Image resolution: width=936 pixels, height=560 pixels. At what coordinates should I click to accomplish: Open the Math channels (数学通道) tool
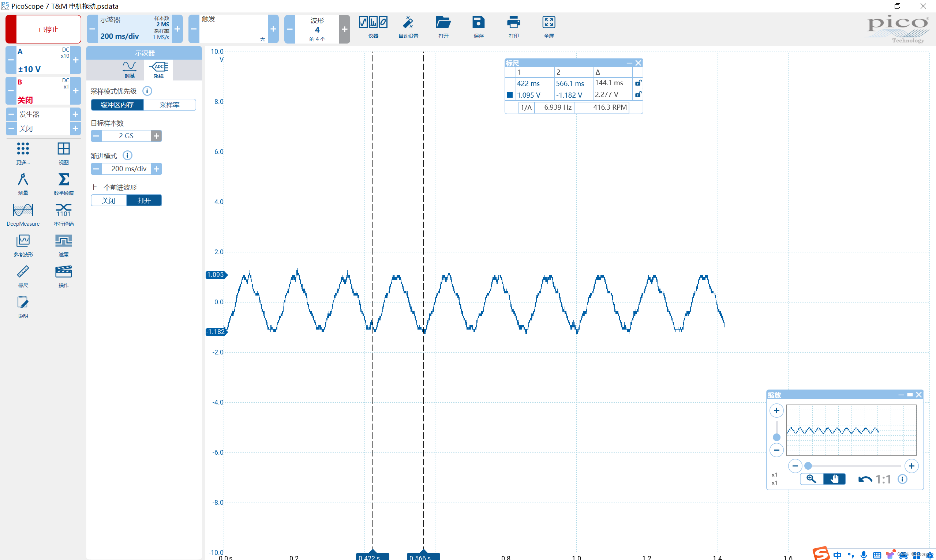(x=63, y=180)
